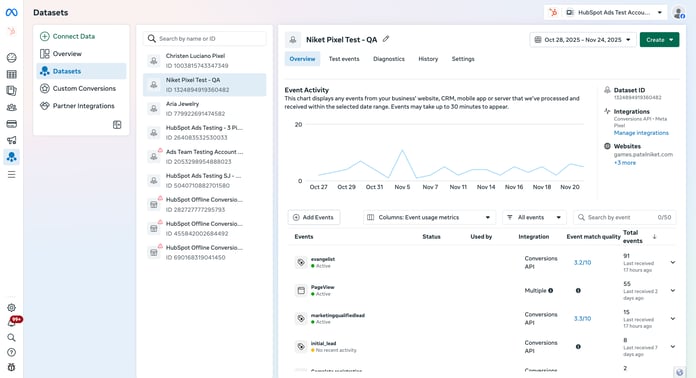Select the Events Manager icon in left rail

pyautogui.click(x=12, y=157)
